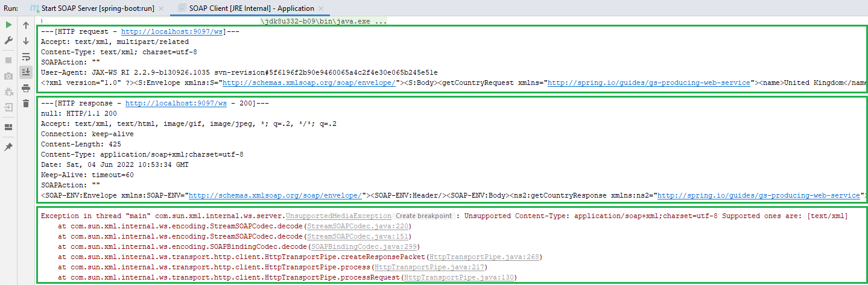Open spring.io gs-producing-web-service link in request
The width and height of the screenshot is (868, 285).
(649, 83)
